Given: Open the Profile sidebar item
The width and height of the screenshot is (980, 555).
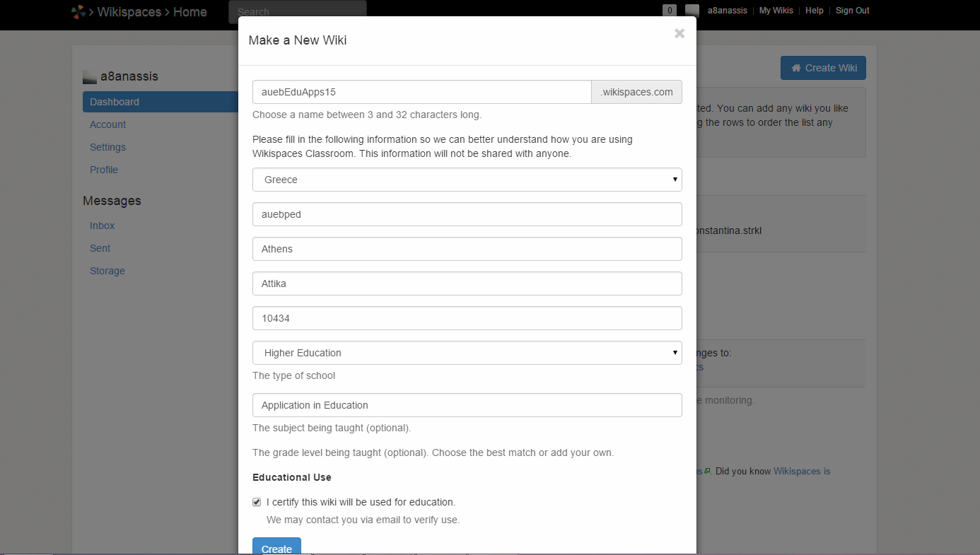Looking at the screenshot, I should tap(104, 170).
